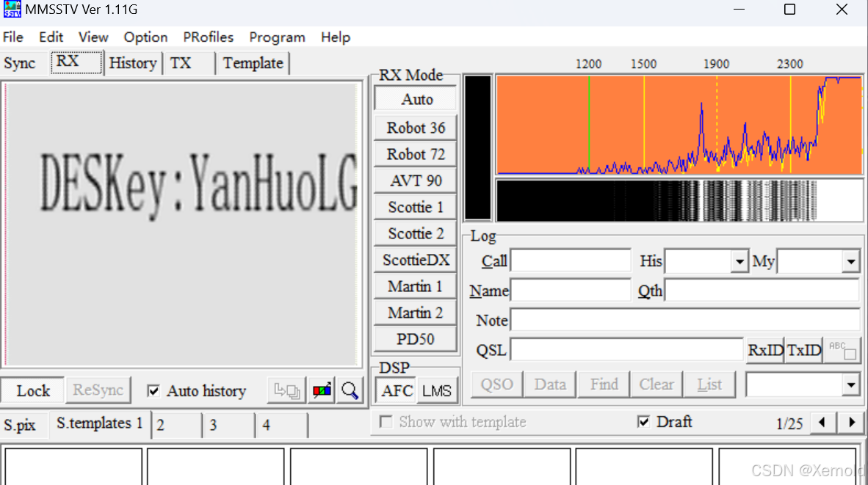Open the color adjust icon with RGB squares
868x485 pixels.
pos(322,391)
